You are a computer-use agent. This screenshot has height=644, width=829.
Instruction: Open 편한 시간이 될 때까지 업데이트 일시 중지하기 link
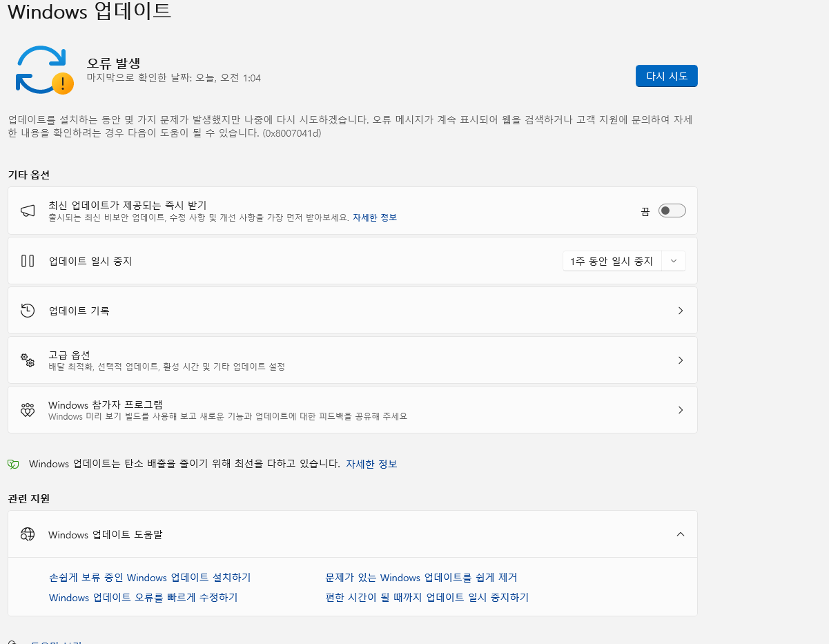pyautogui.click(x=427, y=598)
